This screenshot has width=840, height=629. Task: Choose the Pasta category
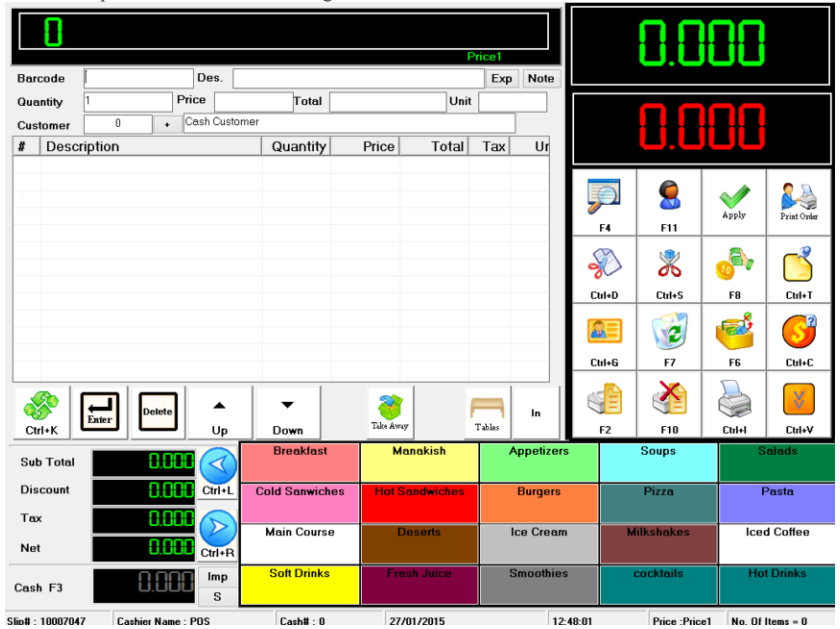pos(777,503)
